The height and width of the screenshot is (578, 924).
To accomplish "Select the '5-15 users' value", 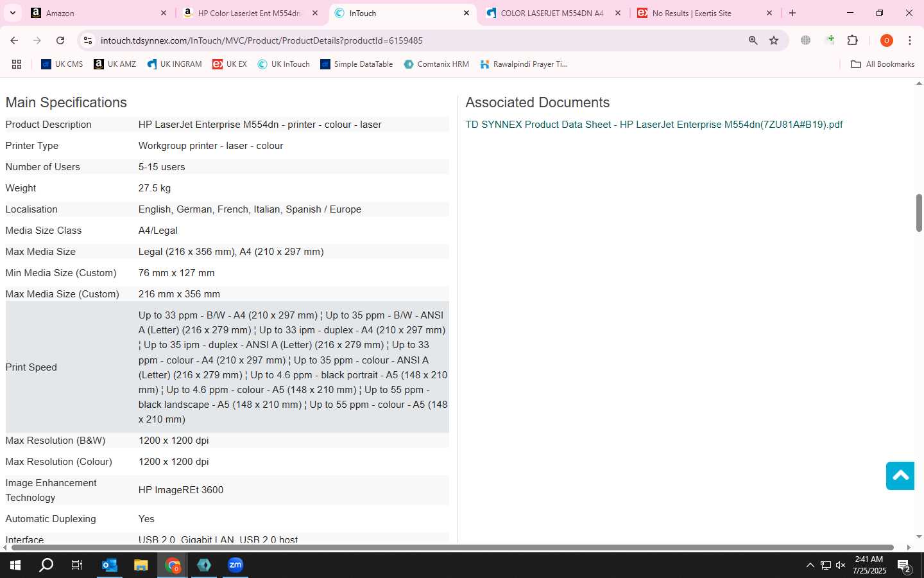I will [x=162, y=167].
